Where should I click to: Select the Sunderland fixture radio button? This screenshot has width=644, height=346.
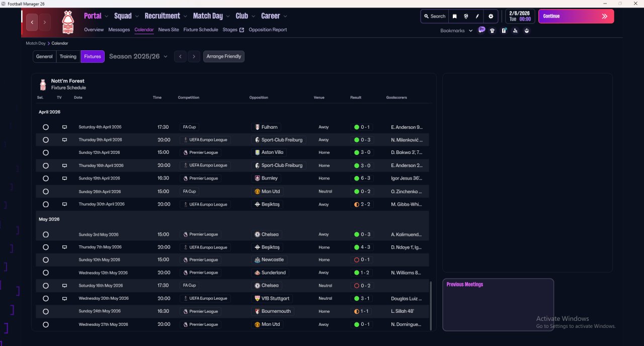(46, 273)
